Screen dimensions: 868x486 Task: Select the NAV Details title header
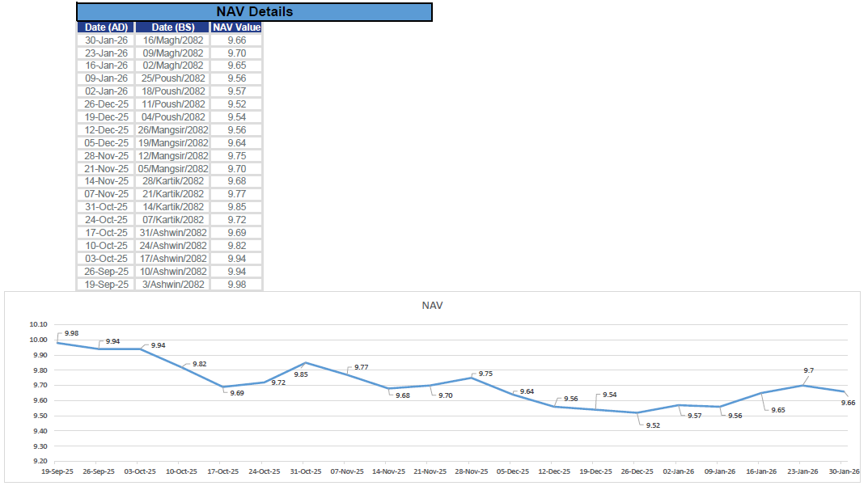click(x=253, y=11)
